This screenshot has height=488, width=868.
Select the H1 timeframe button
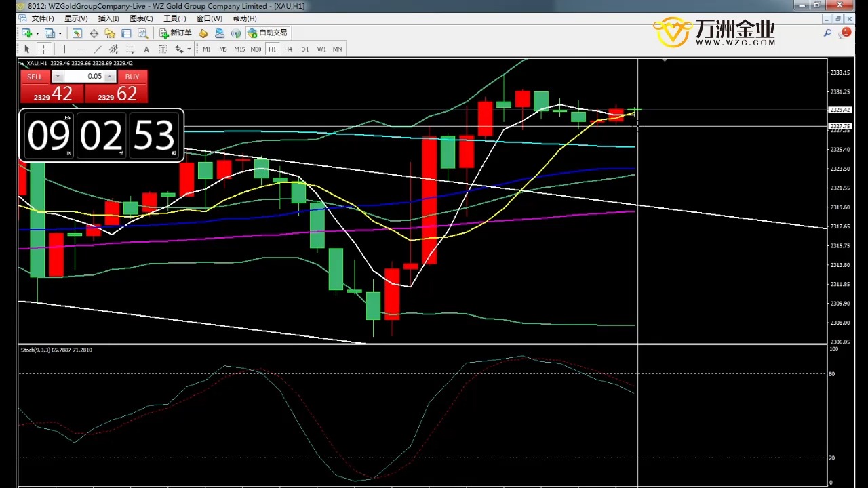coord(272,49)
